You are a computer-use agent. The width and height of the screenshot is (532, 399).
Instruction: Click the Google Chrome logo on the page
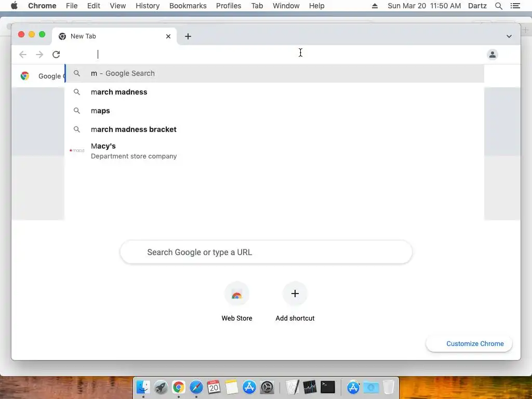tap(25, 76)
